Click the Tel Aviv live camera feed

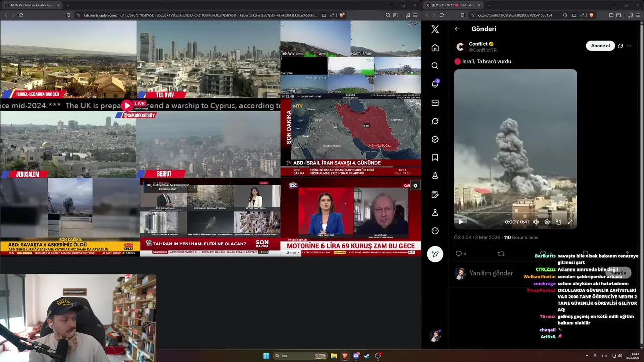pyautogui.click(x=208, y=59)
